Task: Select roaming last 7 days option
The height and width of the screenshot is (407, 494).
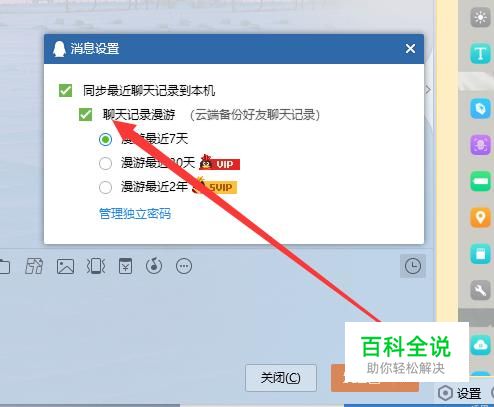Action: point(105,139)
